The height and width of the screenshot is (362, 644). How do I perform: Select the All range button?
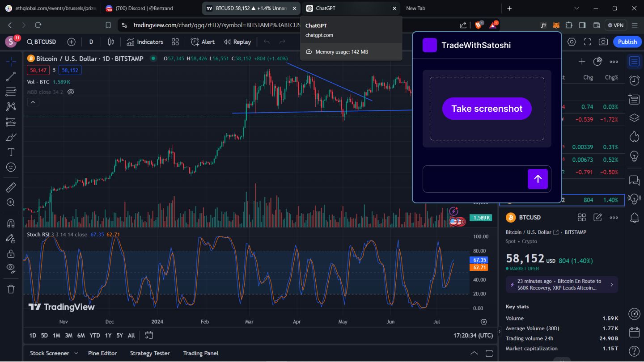pos(131,335)
